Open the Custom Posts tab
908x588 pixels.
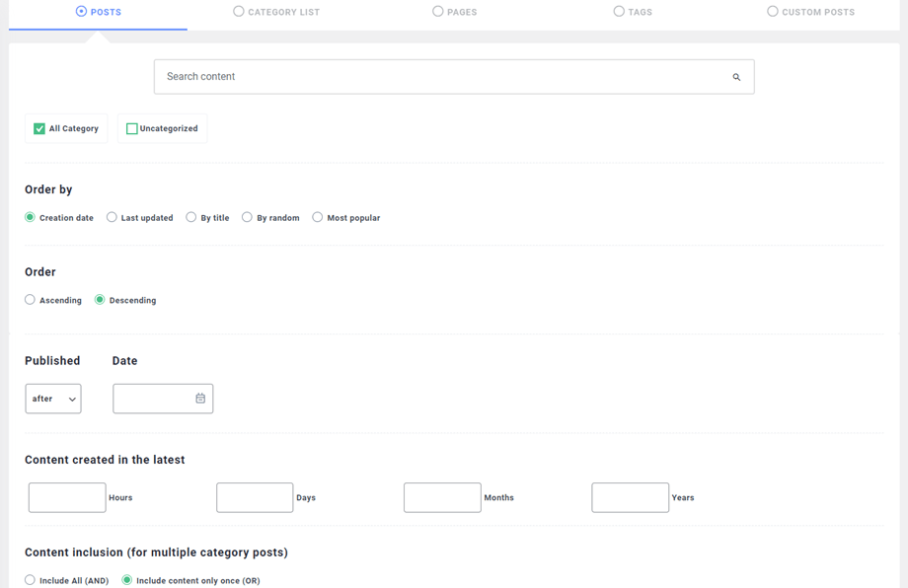(810, 12)
